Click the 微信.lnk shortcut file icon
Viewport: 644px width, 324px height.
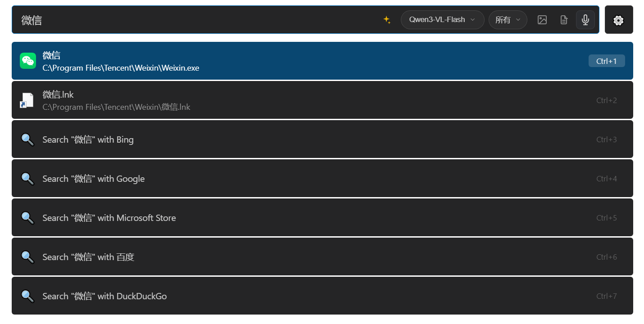point(27,100)
